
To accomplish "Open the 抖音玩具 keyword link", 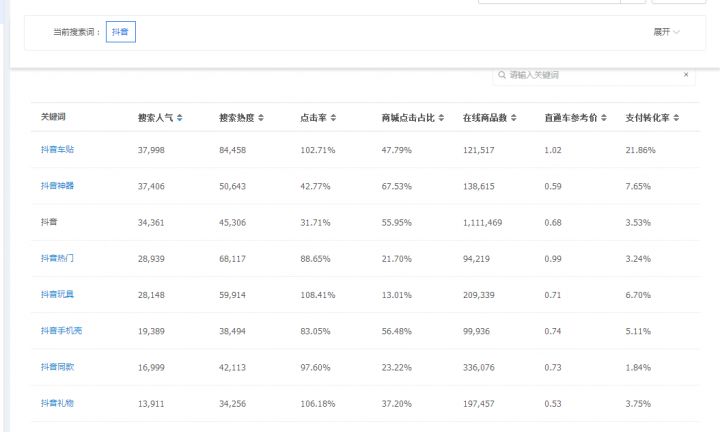I will (57, 294).
